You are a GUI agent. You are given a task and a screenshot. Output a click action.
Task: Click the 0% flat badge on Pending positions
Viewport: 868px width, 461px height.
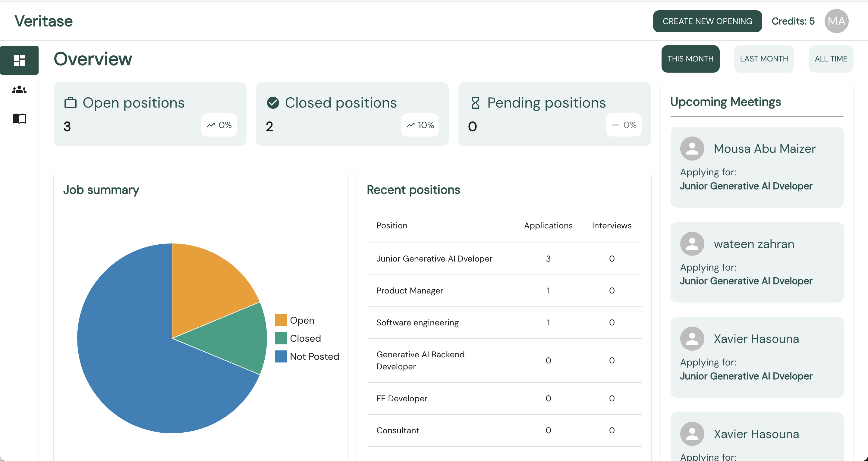click(x=624, y=125)
